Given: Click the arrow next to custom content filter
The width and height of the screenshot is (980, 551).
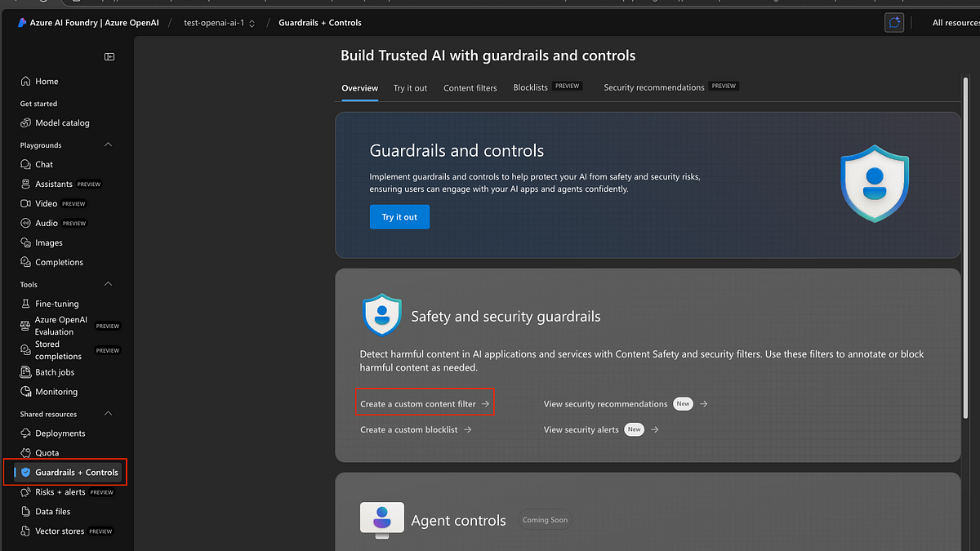Looking at the screenshot, I should coord(485,404).
